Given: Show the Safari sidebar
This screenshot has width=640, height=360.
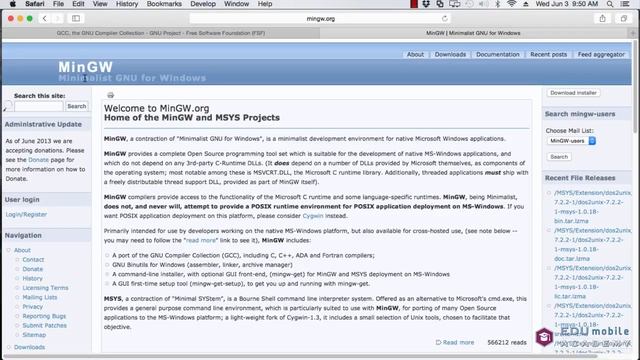Looking at the screenshot, I should click(x=76, y=18).
